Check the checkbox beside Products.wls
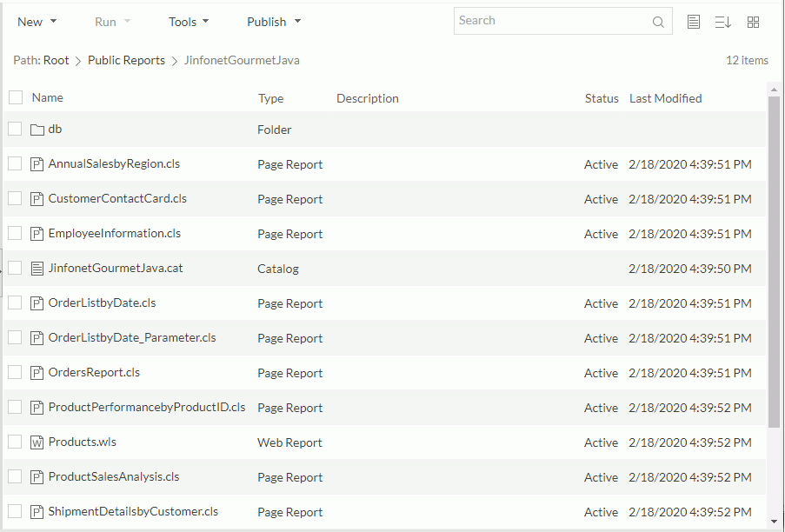 pyautogui.click(x=14, y=442)
